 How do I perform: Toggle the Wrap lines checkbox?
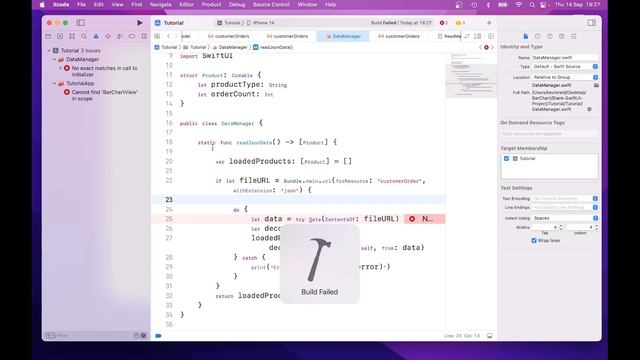pos(534,240)
